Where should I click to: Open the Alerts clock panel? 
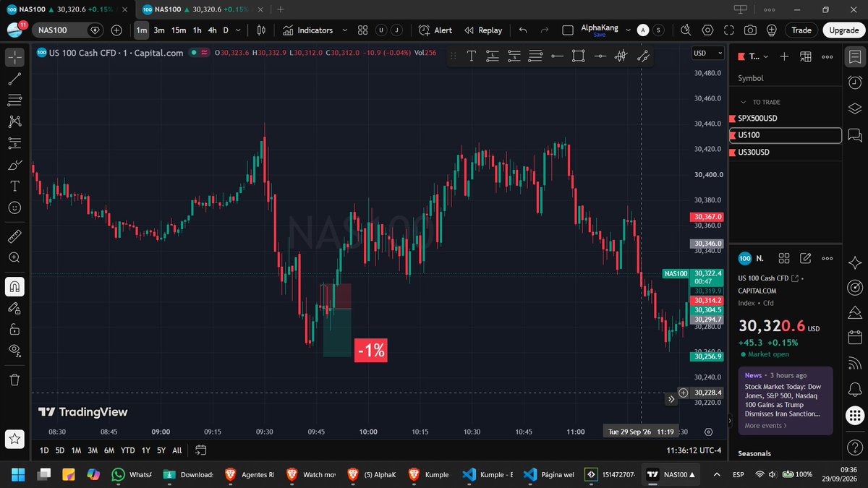point(855,82)
